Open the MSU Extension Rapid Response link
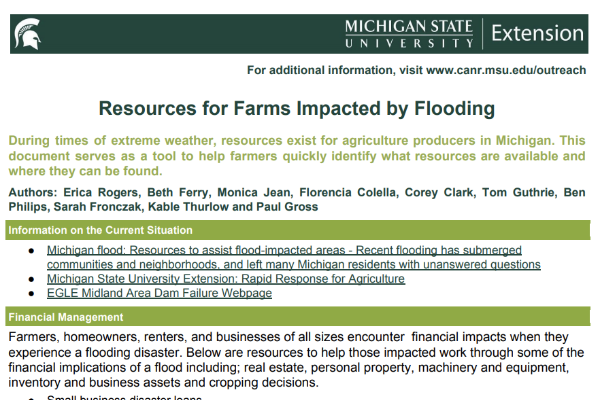600x400 pixels. 226,279
